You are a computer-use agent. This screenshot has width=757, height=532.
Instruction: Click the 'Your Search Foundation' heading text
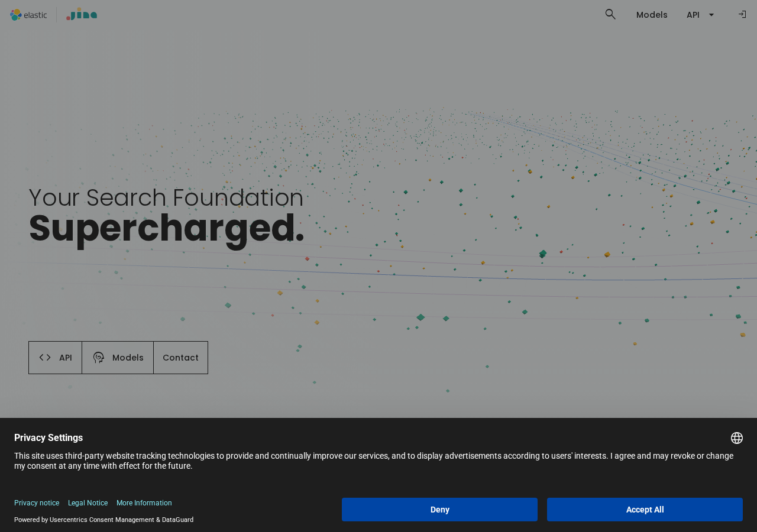[166, 197]
